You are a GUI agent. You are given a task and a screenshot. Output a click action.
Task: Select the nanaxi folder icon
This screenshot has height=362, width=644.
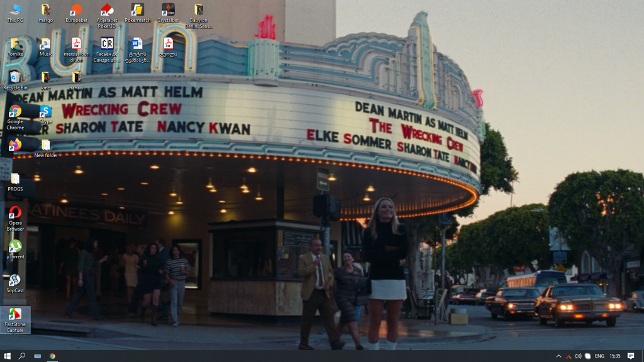(x=76, y=80)
